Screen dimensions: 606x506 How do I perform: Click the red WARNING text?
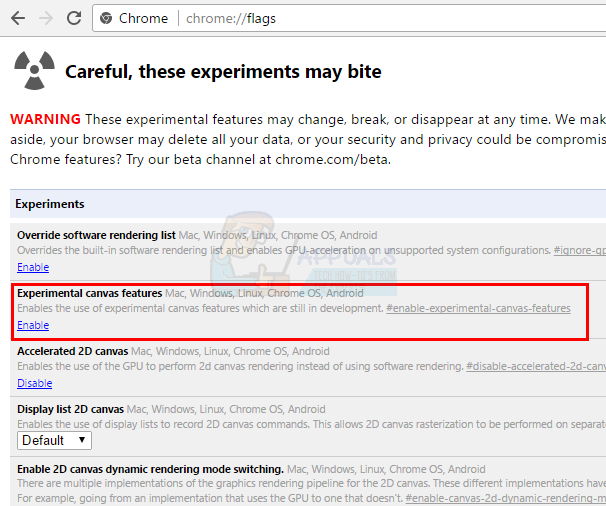point(45,119)
